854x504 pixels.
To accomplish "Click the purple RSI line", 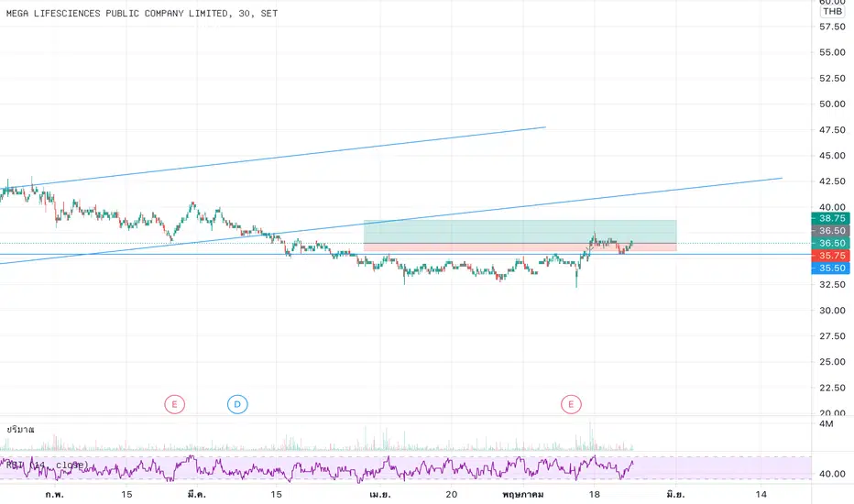I will (316, 468).
